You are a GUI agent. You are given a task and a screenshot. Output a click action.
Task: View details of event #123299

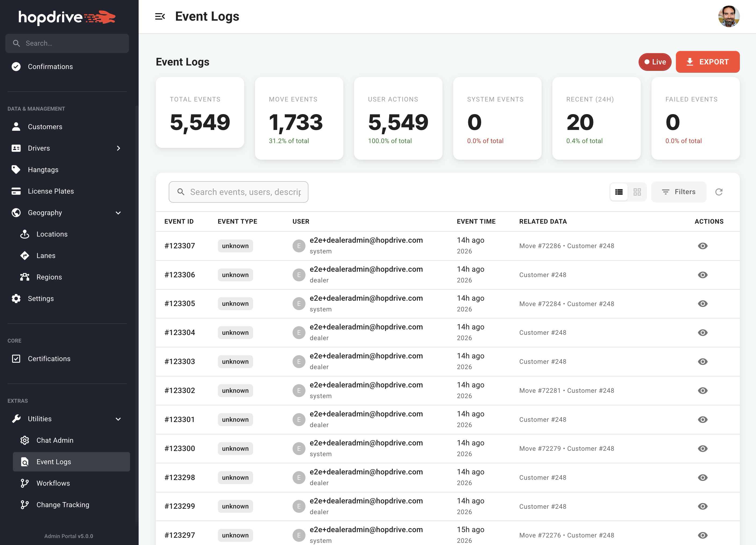pyautogui.click(x=703, y=506)
